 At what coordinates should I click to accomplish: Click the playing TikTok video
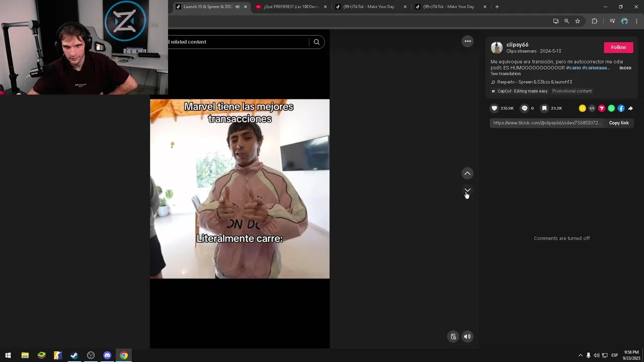239,189
